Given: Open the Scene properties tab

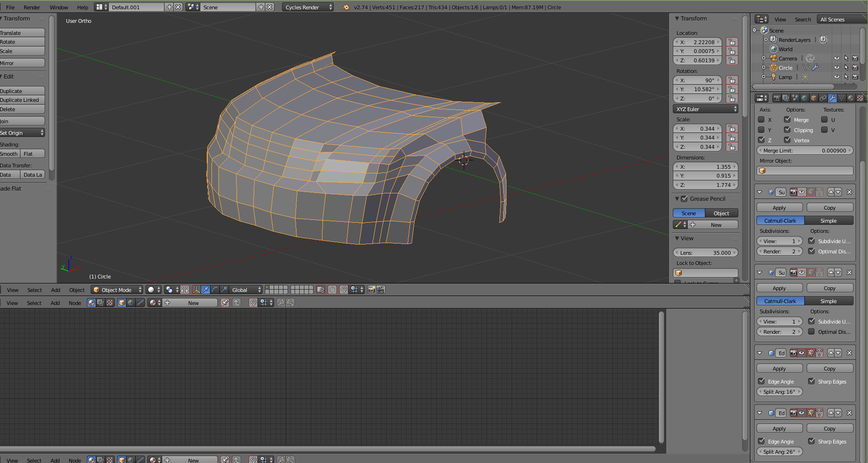Looking at the screenshot, I should [795, 98].
